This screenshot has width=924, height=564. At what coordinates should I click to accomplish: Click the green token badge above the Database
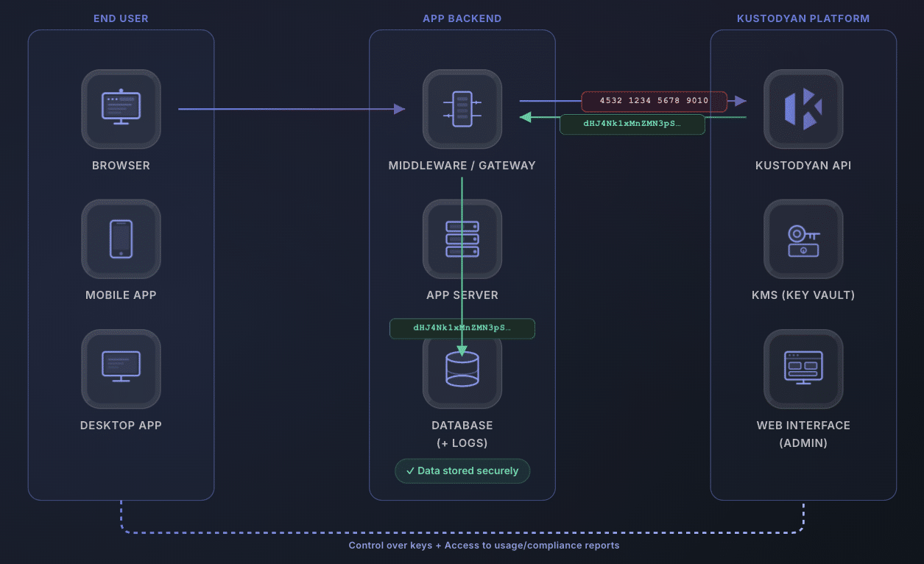pyautogui.click(x=462, y=328)
